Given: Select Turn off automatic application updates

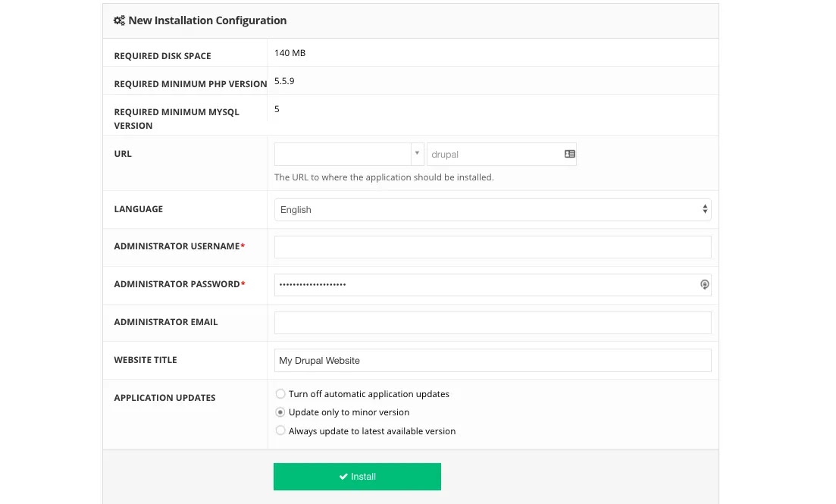Looking at the screenshot, I should coord(280,393).
